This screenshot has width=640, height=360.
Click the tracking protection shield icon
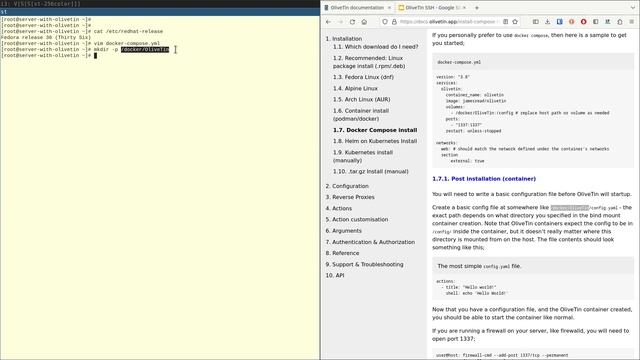click(385, 22)
